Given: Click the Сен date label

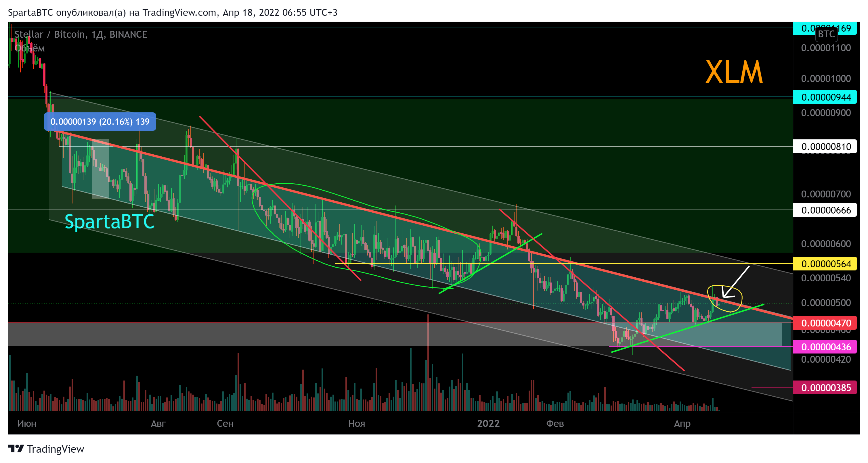Looking at the screenshot, I should pyautogui.click(x=225, y=423).
